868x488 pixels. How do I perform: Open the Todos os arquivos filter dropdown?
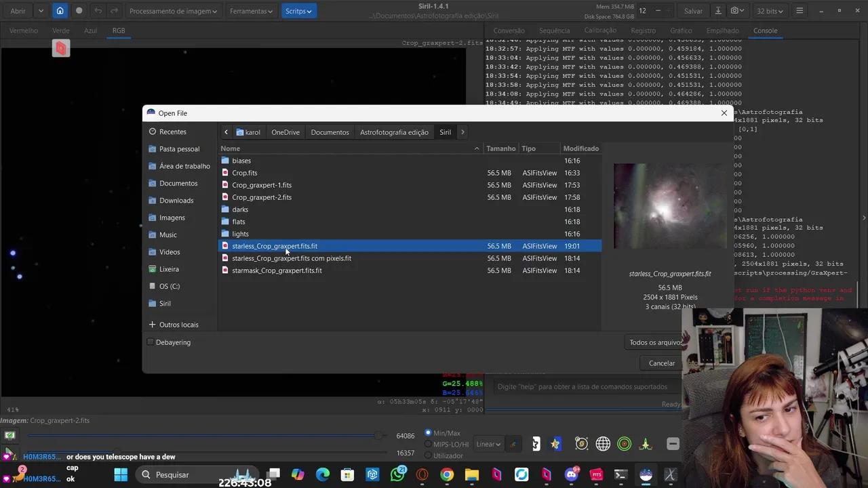click(x=655, y=342)
